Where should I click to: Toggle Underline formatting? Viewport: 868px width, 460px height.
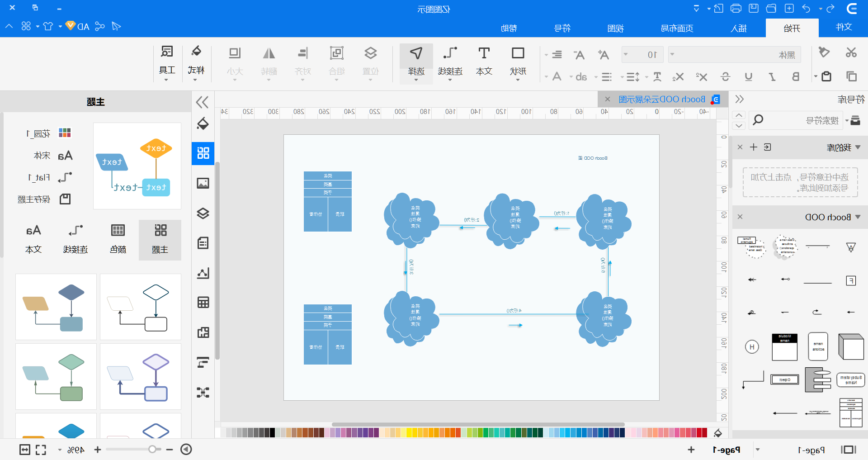click(x=749, y=76)
